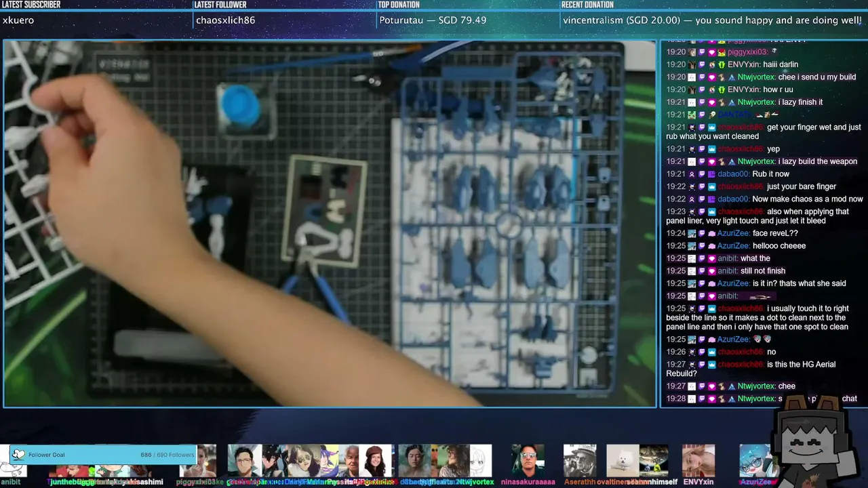Click the chat avatar beside "still not finish"
Image resolution: width=868 pixels, height=488 pixels.
(x=692, y=271)
